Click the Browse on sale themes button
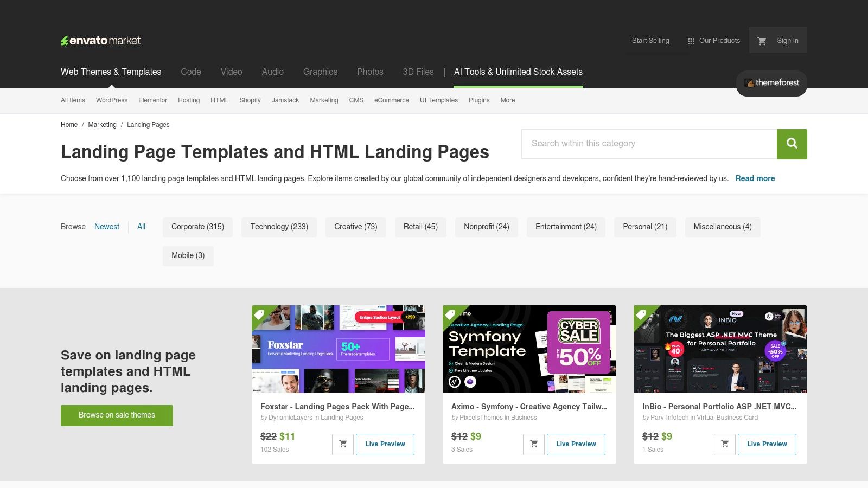868x488 pixels. tap(117, 415)
